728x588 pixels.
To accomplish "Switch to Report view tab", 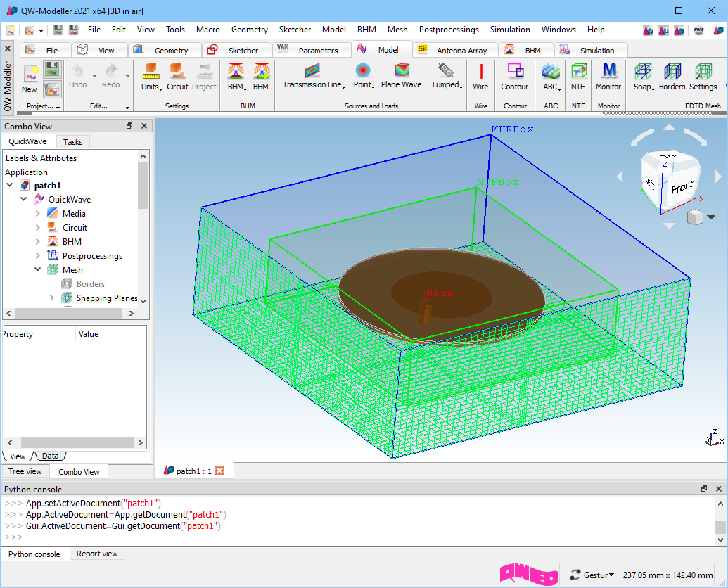I will click(x=97, y=554).
